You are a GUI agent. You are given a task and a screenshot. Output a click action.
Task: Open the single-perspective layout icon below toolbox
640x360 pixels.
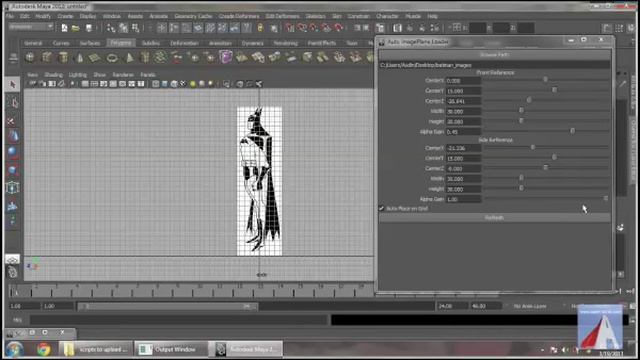tap(12, 259)
